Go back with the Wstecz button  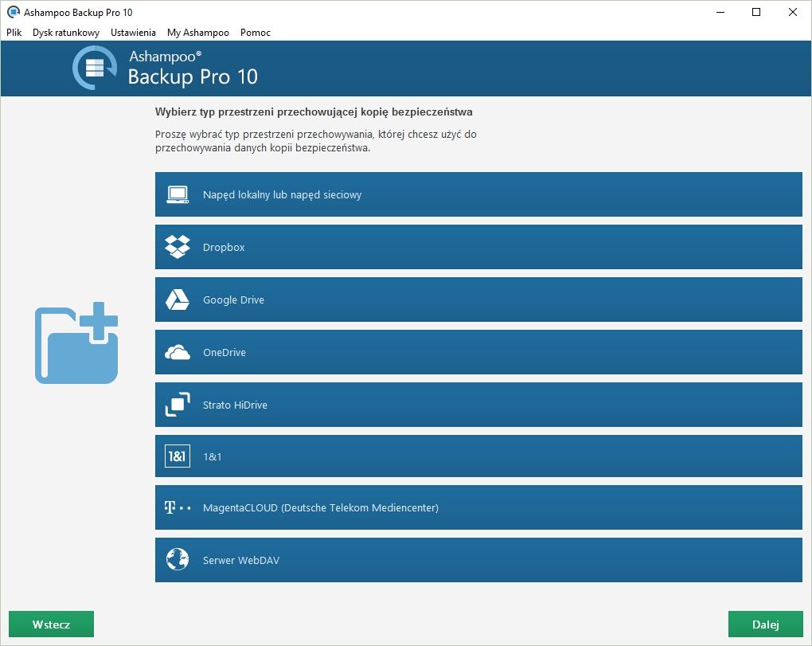click(x=51, y=624)
